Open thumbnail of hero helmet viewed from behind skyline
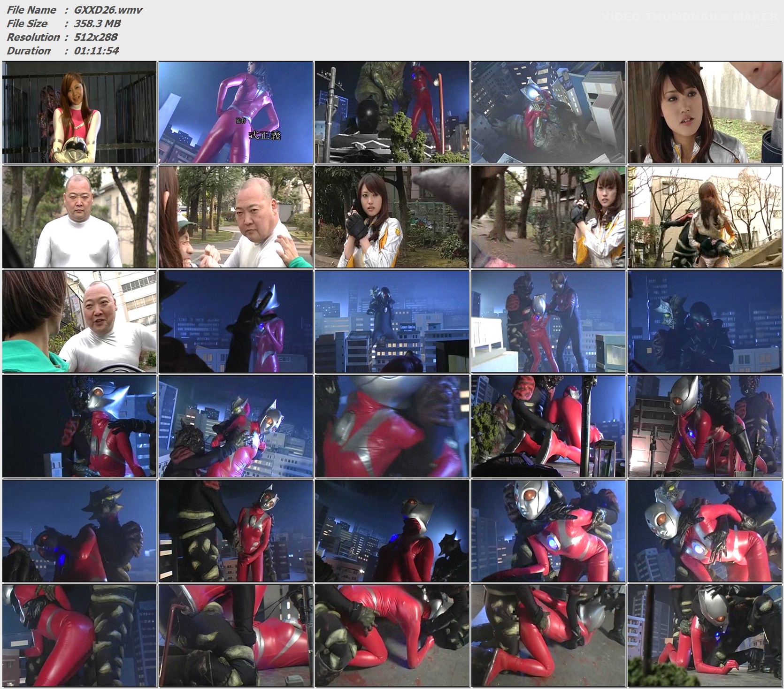 392,531
